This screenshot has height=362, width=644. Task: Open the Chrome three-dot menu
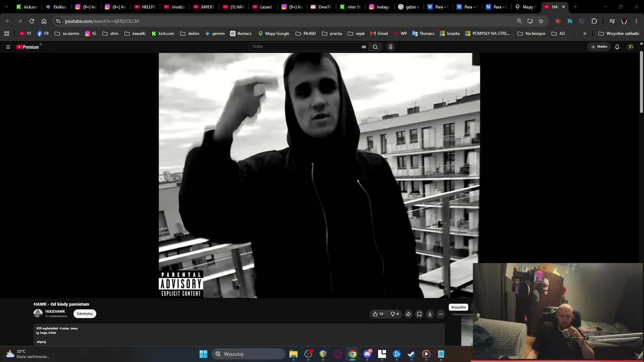(636, 21)
